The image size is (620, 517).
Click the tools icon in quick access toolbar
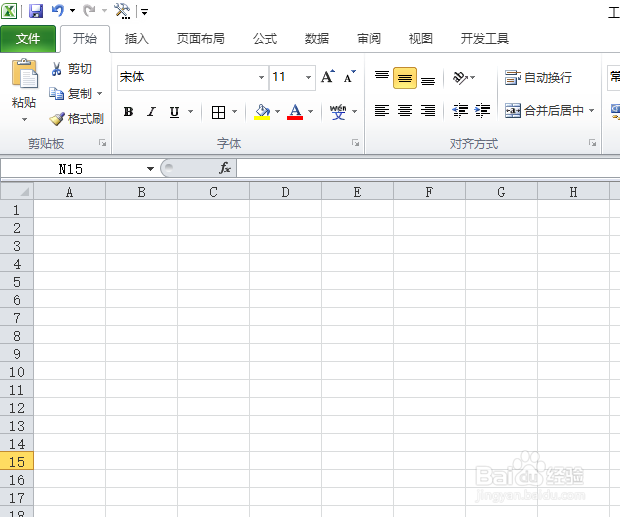122,11
